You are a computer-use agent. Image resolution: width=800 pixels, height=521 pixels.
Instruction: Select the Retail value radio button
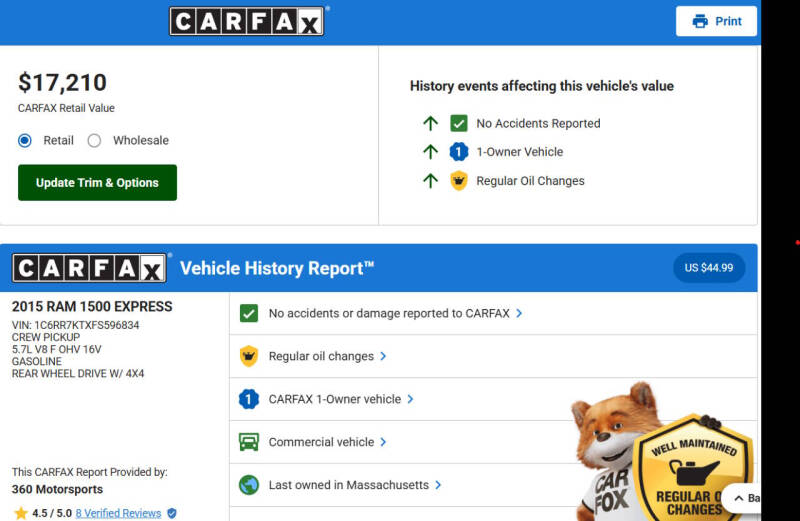point(25,141)
